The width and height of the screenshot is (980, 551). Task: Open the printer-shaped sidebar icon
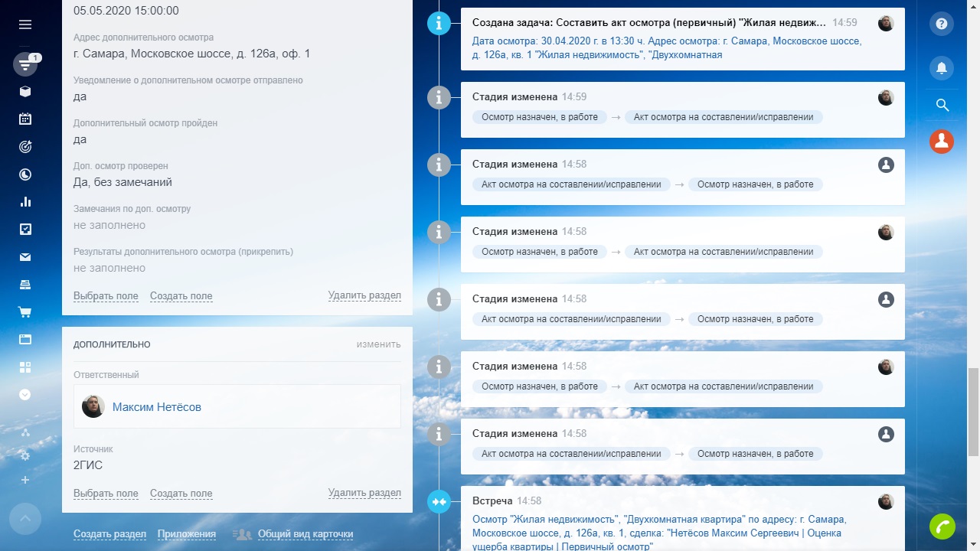click(25, 285)
